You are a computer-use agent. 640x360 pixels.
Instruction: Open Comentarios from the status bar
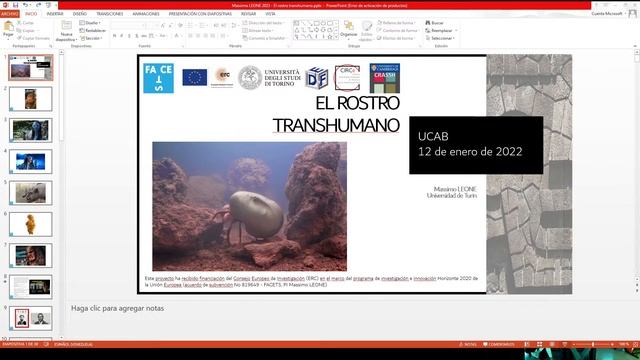coord(498,344)
